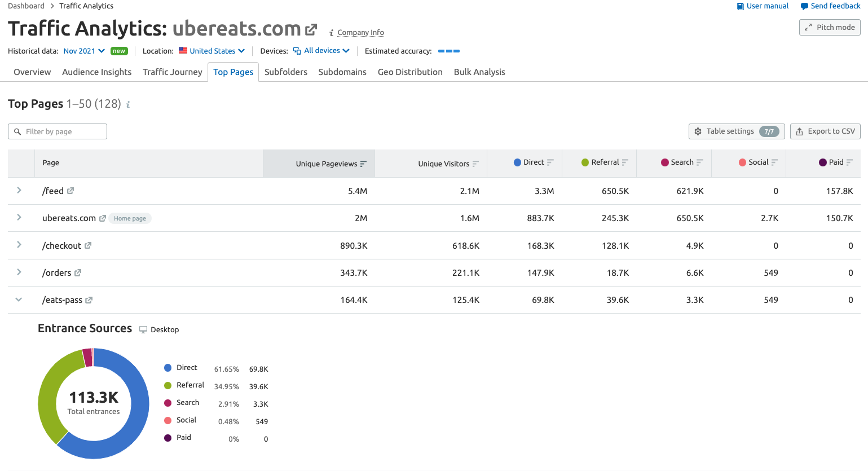Click the Home page badge
The height and width of the screenshot is (471, 868).
[x=130, y=218]
